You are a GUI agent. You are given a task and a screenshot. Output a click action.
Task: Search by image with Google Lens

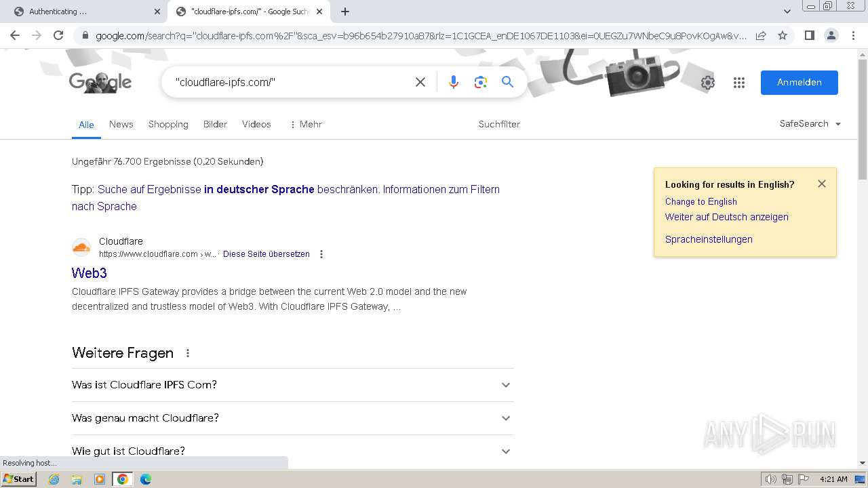pos(481,82)
